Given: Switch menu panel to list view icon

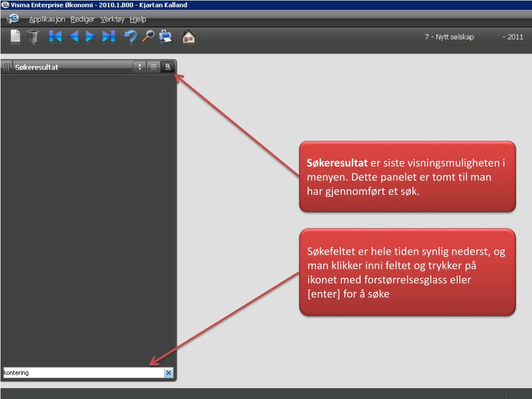Looking at the screenshot, I should pos(153,67).
